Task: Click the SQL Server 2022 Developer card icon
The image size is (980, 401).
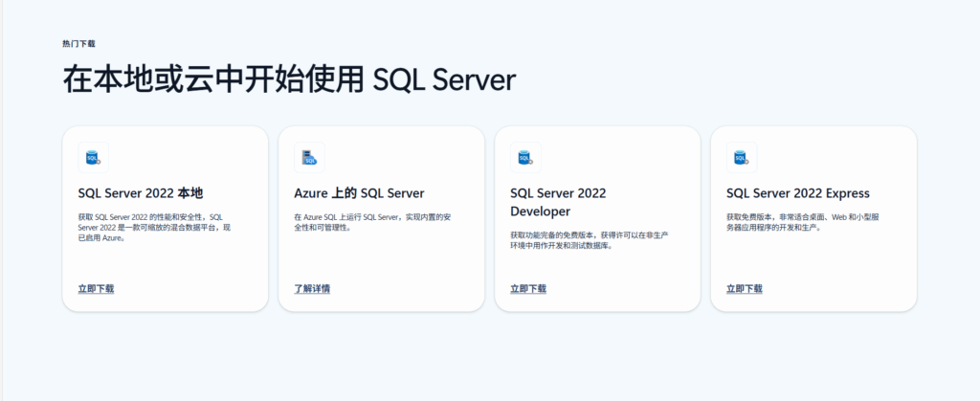Action: point(525,157)
